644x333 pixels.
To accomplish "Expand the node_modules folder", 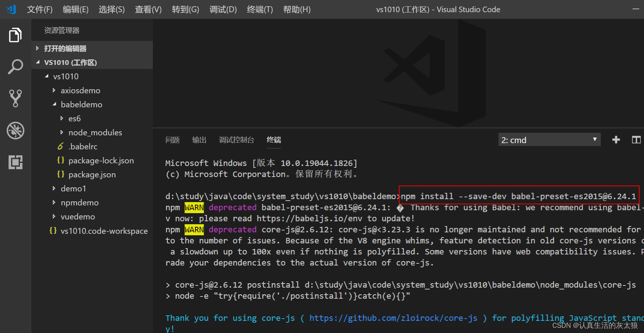I will click(62, 132).
